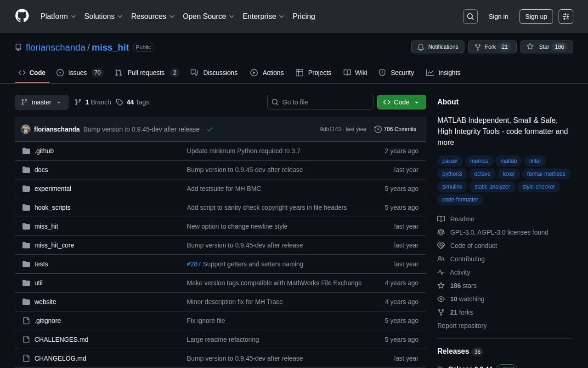Open the 706 Commits history

click(395, 129)
